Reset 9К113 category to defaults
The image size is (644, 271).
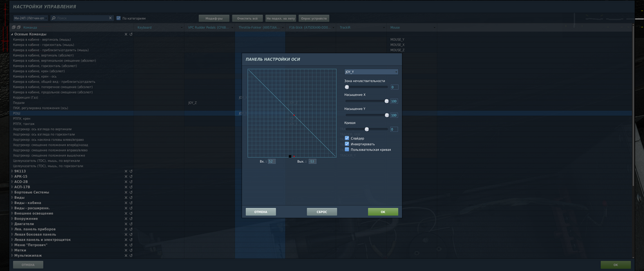click(x=131, y=171)
